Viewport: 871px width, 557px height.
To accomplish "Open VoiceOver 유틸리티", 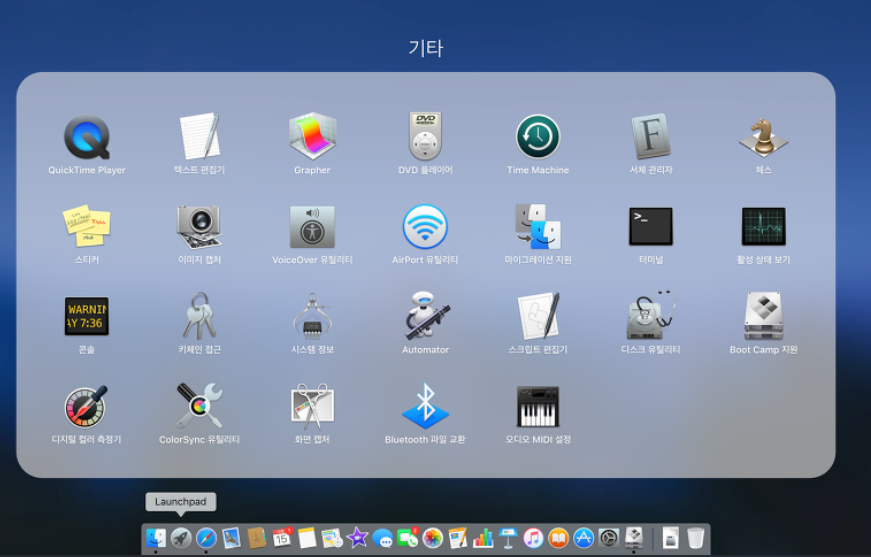I will tap(312, 227).
